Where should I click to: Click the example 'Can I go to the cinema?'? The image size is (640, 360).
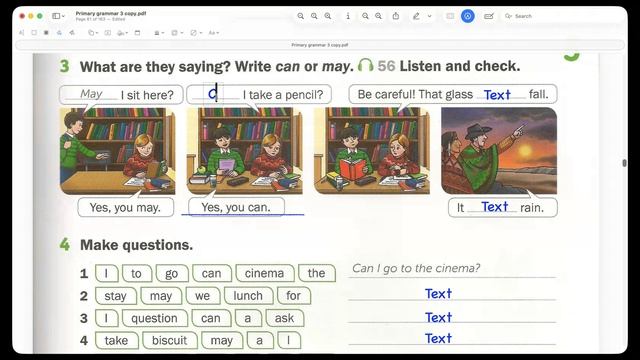click(x=416, y=268)
